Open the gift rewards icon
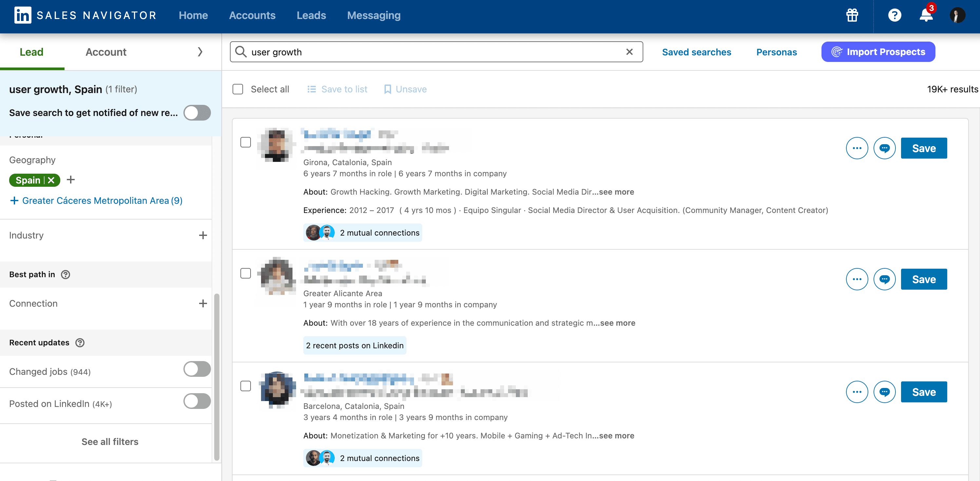The width and height of the screenshot is (980, 481). (852, 15)
